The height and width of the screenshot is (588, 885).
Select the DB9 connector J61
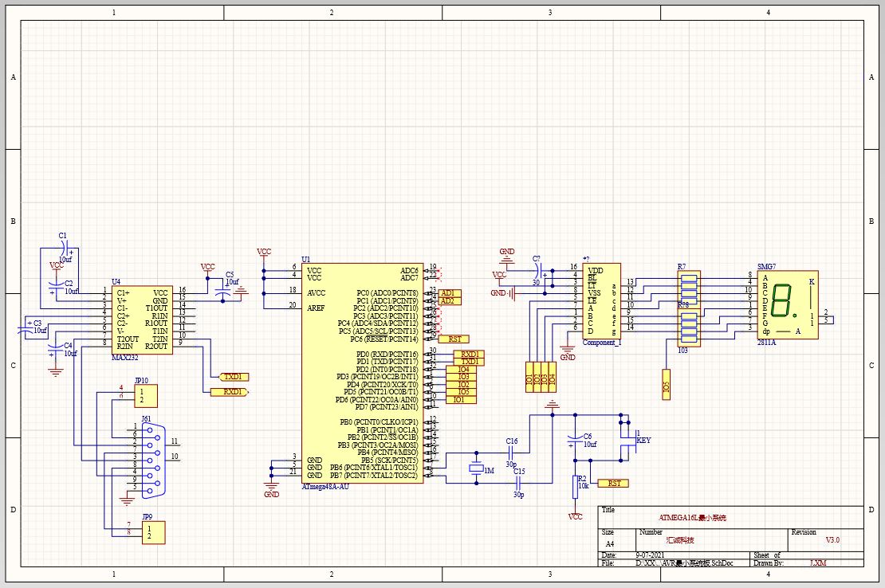[x=153, y=461]
